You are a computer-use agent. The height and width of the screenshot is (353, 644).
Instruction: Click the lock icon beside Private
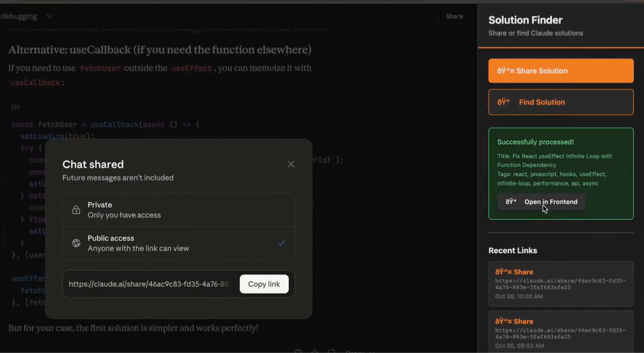coord(76,210)
